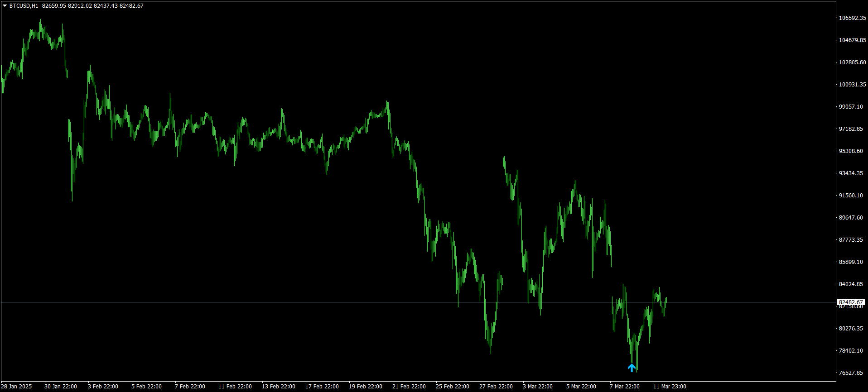Click the 28 Jan 2025 date label

(x=17, y=387)
